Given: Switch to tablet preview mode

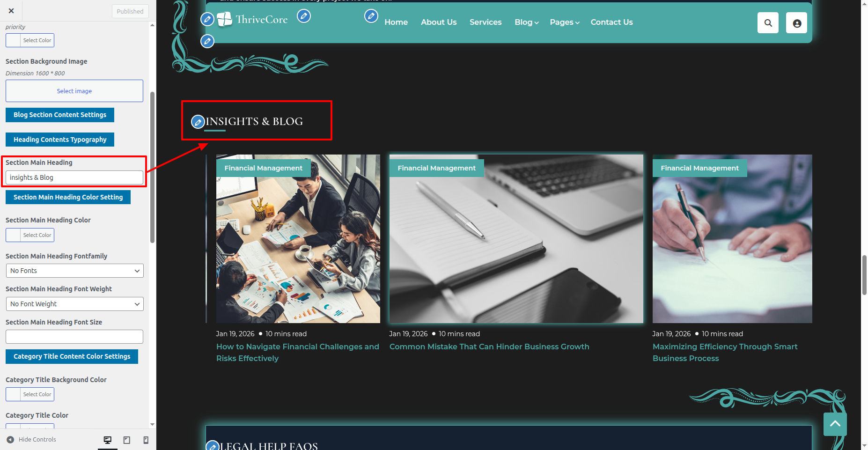Looking at the screenshot, I should pyautogui.click(x=127, y=440).
